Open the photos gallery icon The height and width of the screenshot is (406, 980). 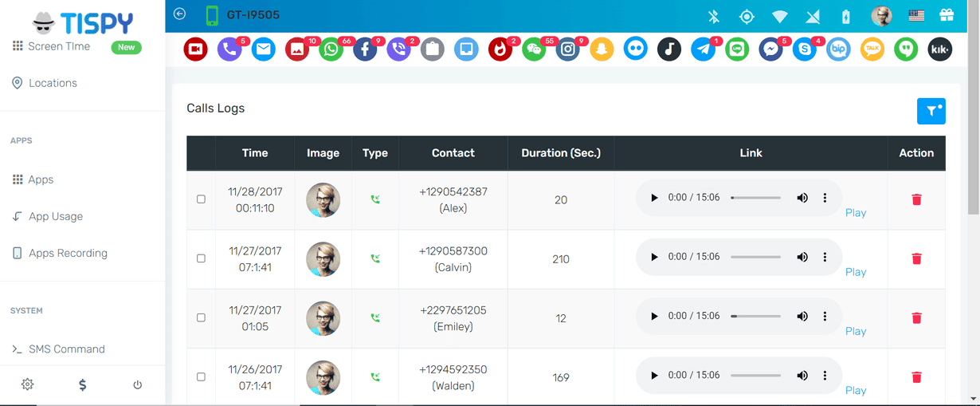pyautogui.click(x=297, y=49)
